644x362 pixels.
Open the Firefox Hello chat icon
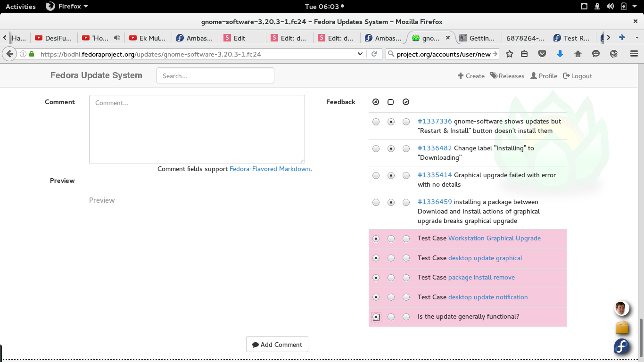[596, 54]
